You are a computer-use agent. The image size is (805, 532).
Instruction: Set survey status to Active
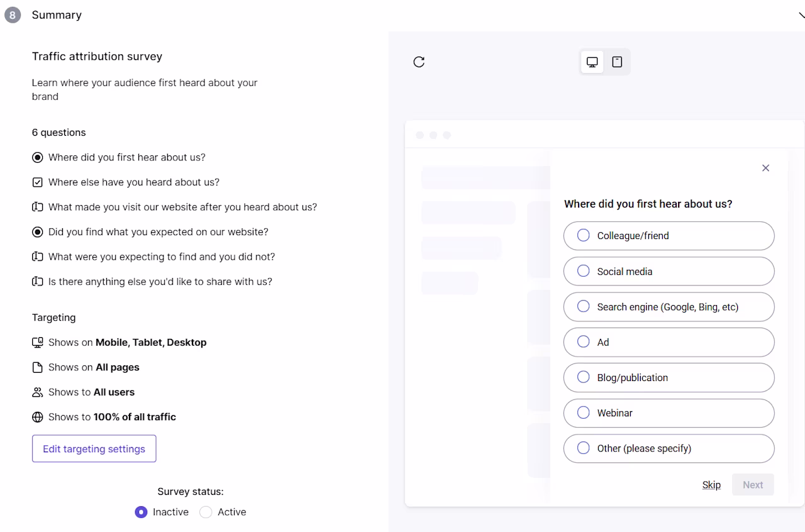[206, 512]
